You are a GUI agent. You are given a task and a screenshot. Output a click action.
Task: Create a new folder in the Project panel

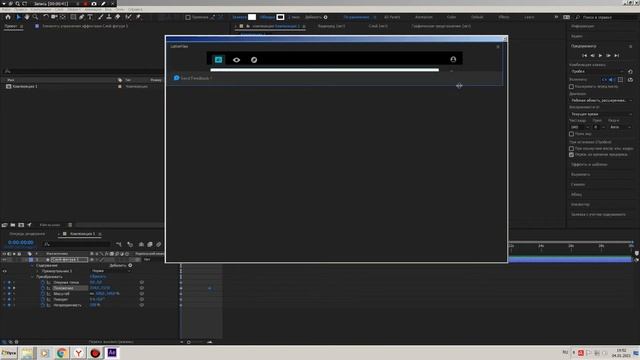[x=13, y=225]
